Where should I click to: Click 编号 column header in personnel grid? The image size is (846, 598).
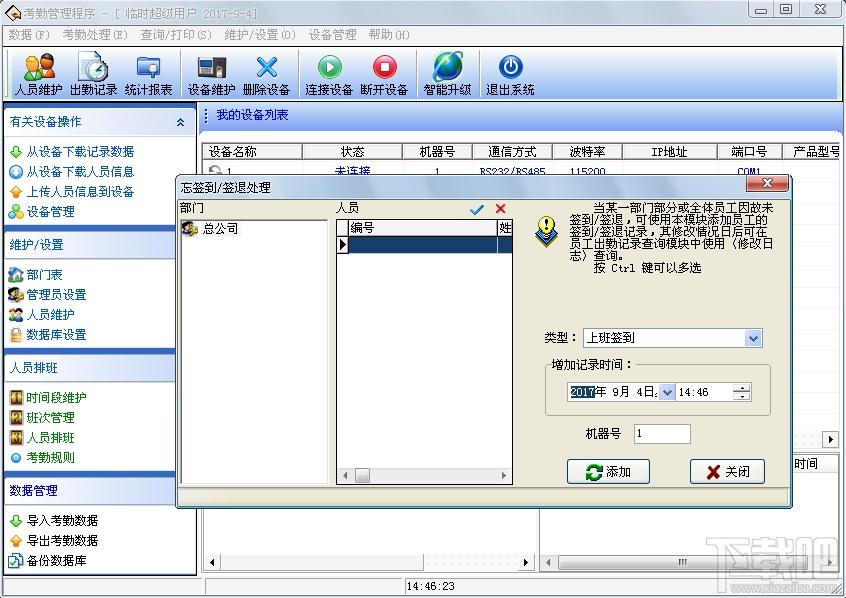click(x=422, y=228)
